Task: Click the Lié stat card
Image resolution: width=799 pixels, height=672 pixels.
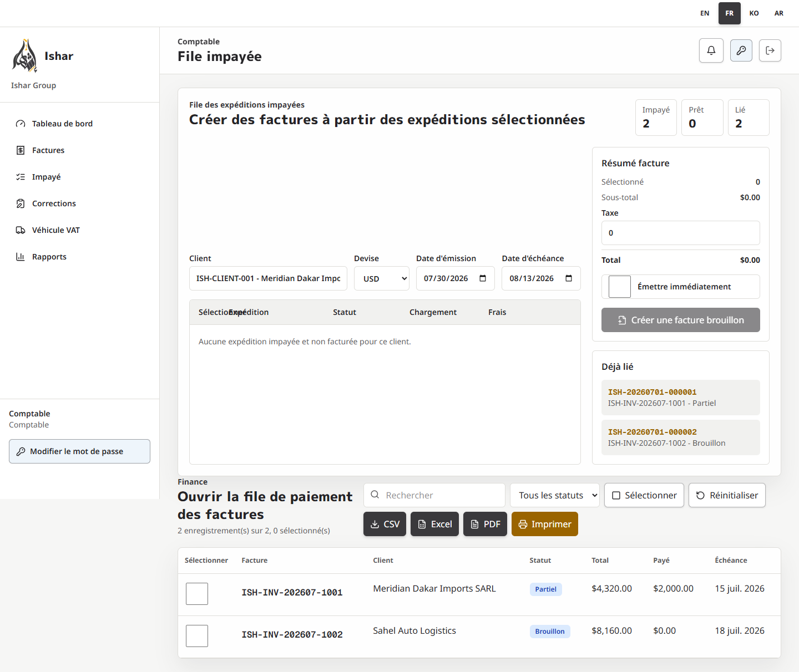Action: point(749,118)
